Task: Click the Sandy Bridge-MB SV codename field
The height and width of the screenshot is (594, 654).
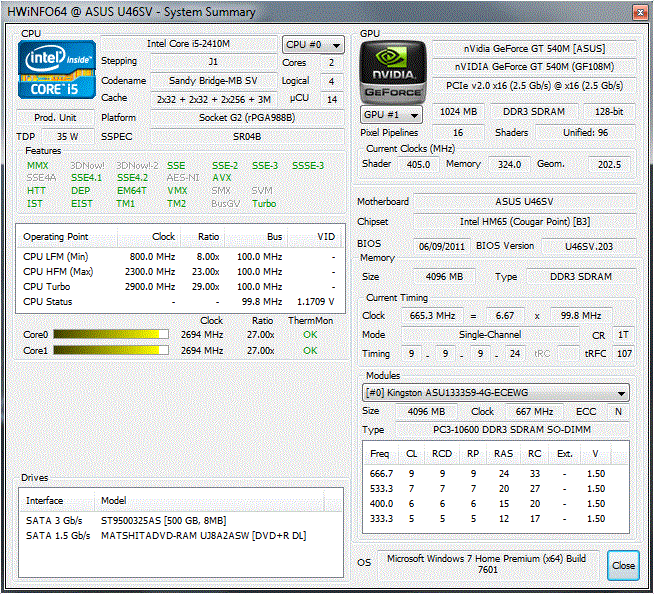Action: 213,81
